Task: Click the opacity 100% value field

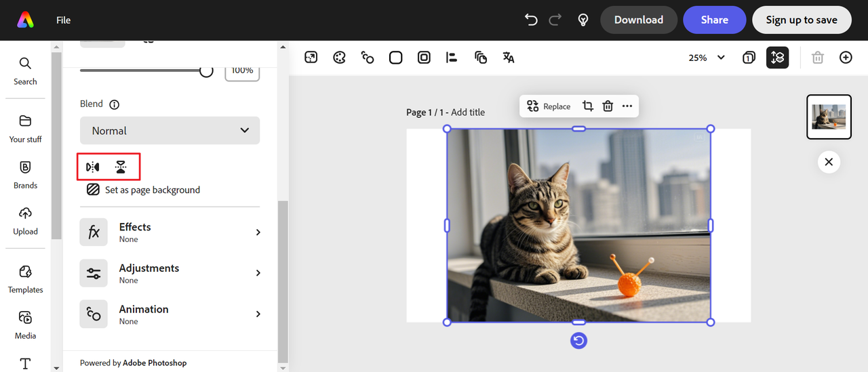Action: (242, 70)
